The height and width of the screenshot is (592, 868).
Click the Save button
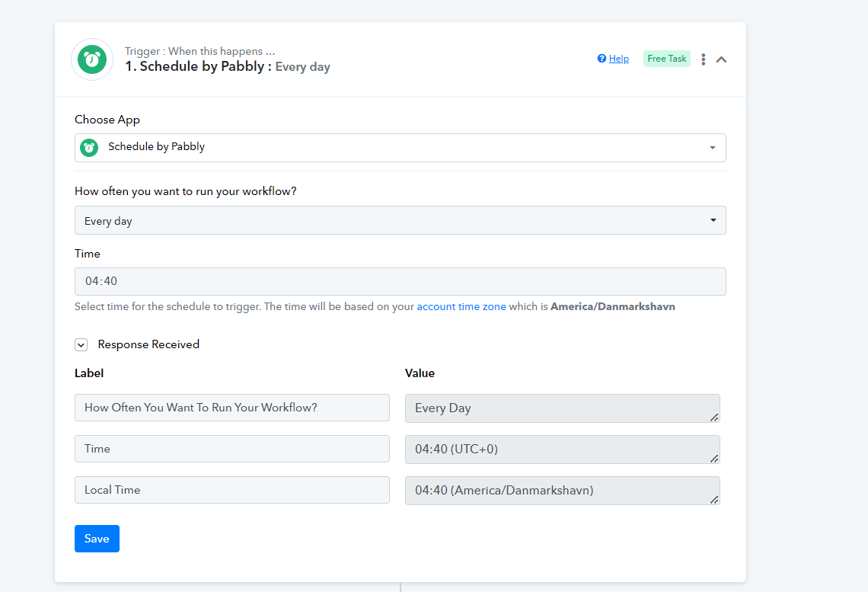coord(97,539)
